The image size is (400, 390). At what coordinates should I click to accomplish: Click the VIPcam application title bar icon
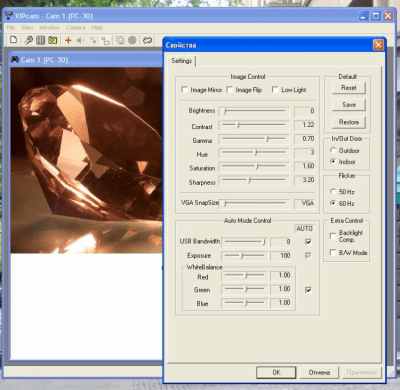point(9,16)
